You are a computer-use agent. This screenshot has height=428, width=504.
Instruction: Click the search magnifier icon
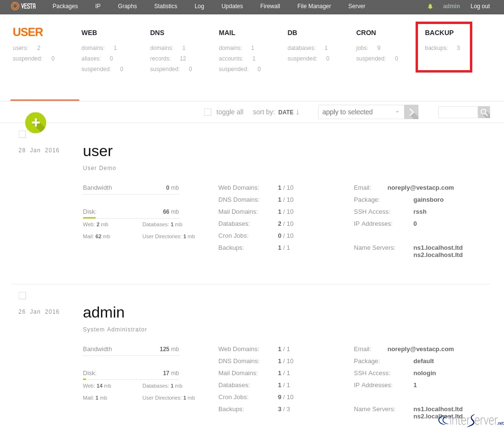[484, 112]
